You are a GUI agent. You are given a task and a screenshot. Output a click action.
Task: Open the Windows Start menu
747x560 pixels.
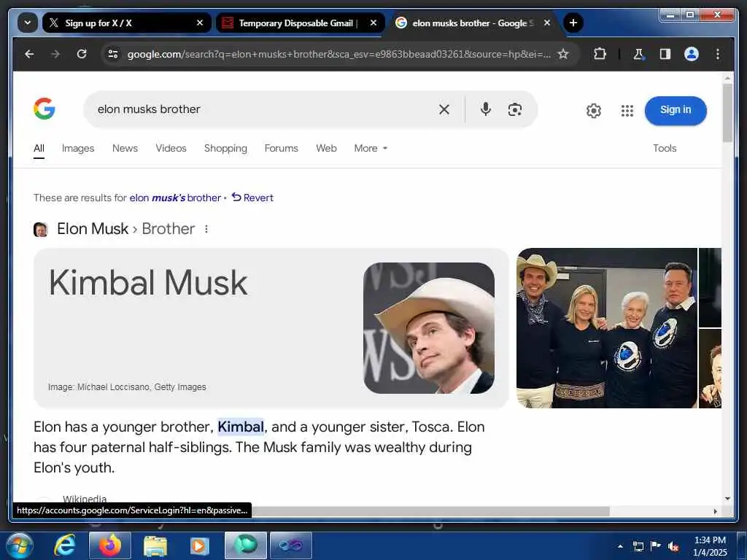click(x=19, y=545)
